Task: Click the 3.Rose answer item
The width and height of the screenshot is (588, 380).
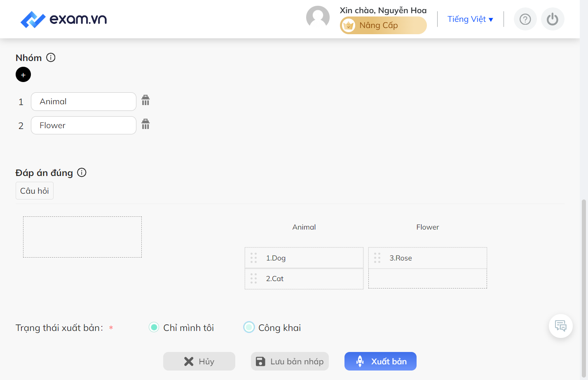Action: tap(428, 258)
